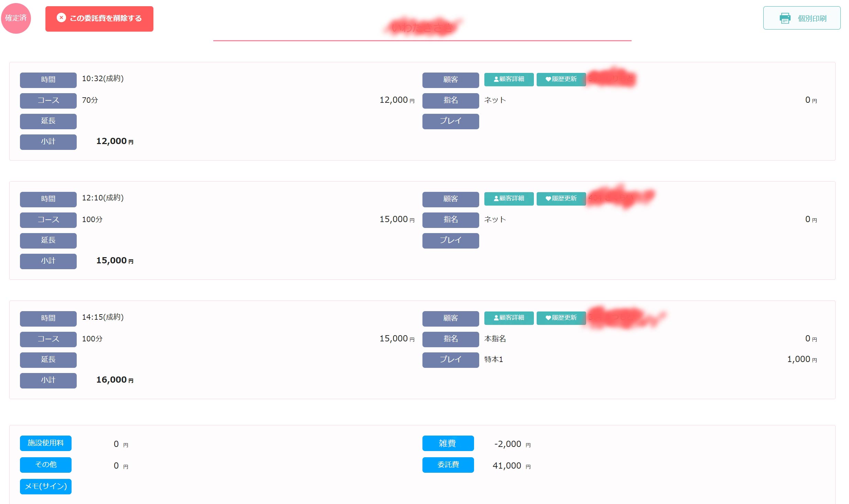Click the 延長 label in the 10:32 booking
The height and width of the screenshot is (504, 849).
tap(48, 121)
